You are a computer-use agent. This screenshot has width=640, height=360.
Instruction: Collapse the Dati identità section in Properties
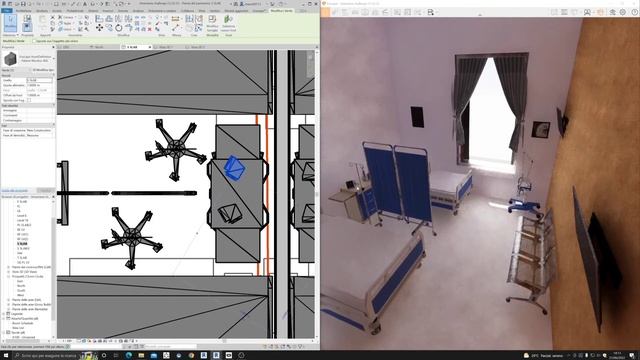(53, 105)
